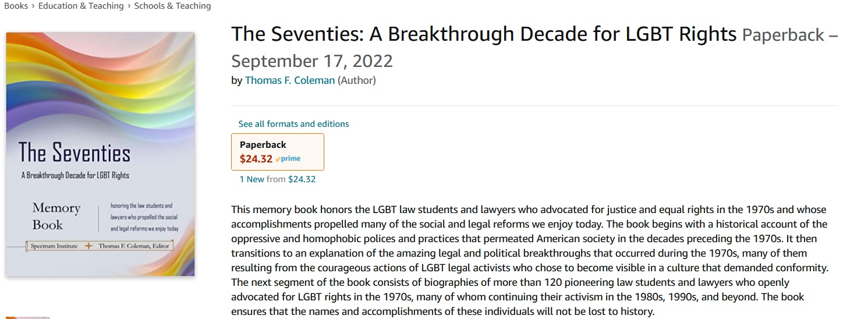868x319 pixels.
Task: Click the "Paperback –" text beside the title
Action: [790, 35]
